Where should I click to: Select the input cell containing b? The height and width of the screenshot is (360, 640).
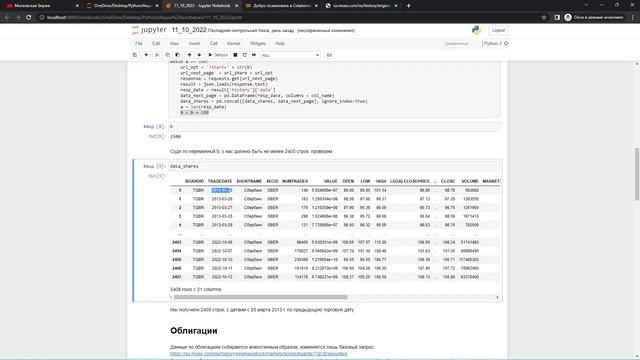[x=334, y=127]
